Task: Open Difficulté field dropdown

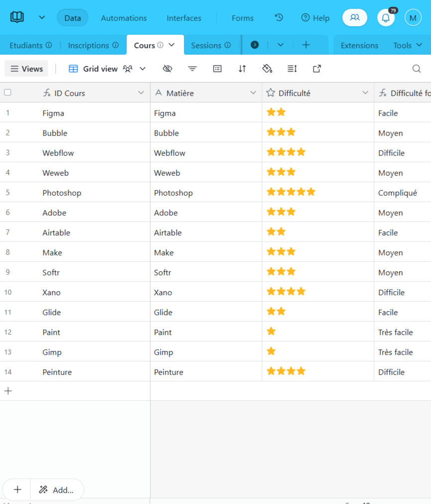Action: 365,93
